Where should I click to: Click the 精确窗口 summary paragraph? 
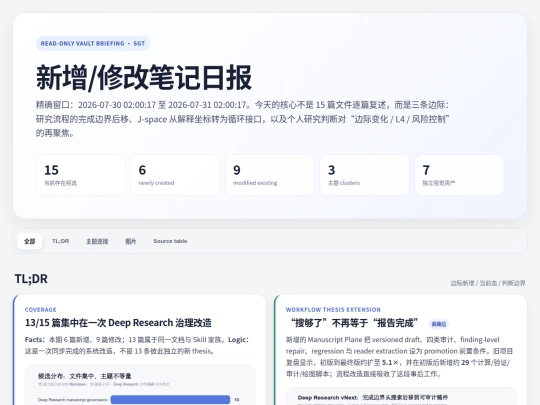[x=242, y=119]
